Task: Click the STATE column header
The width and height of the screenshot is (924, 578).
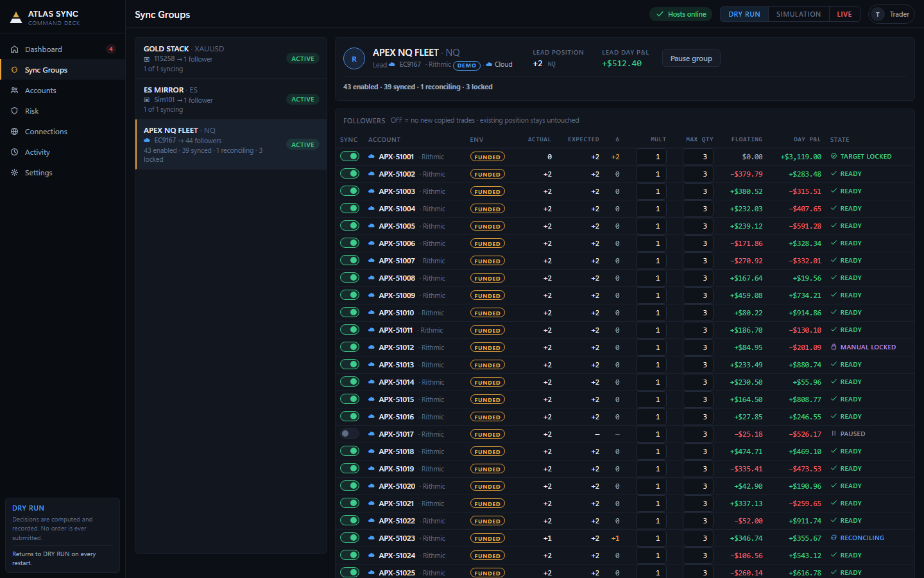Action: 839,139
